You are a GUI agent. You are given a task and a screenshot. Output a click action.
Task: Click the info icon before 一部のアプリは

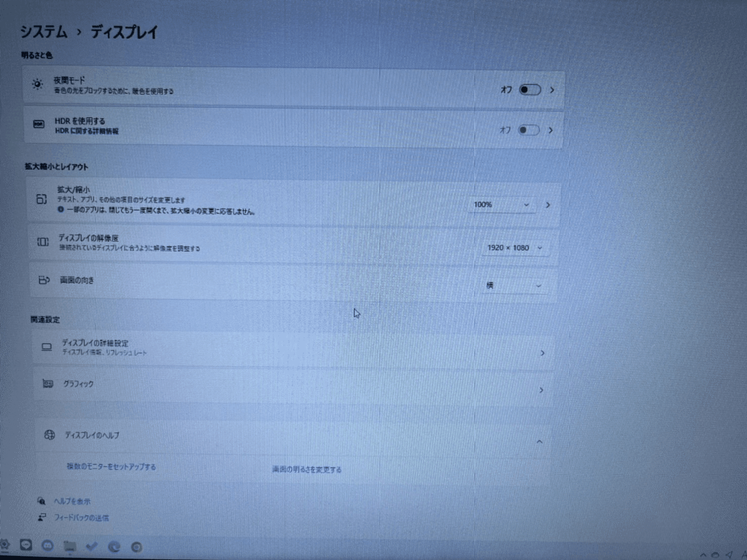pos(61,209)
